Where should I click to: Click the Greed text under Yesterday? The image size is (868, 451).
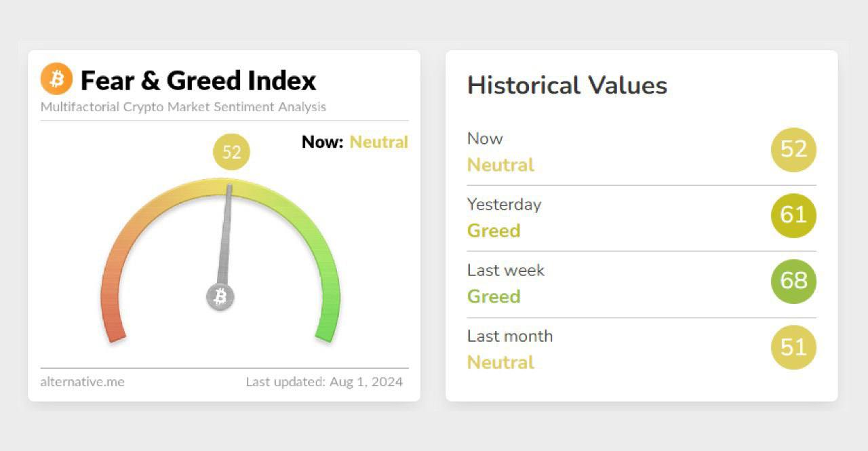[494, 231]
